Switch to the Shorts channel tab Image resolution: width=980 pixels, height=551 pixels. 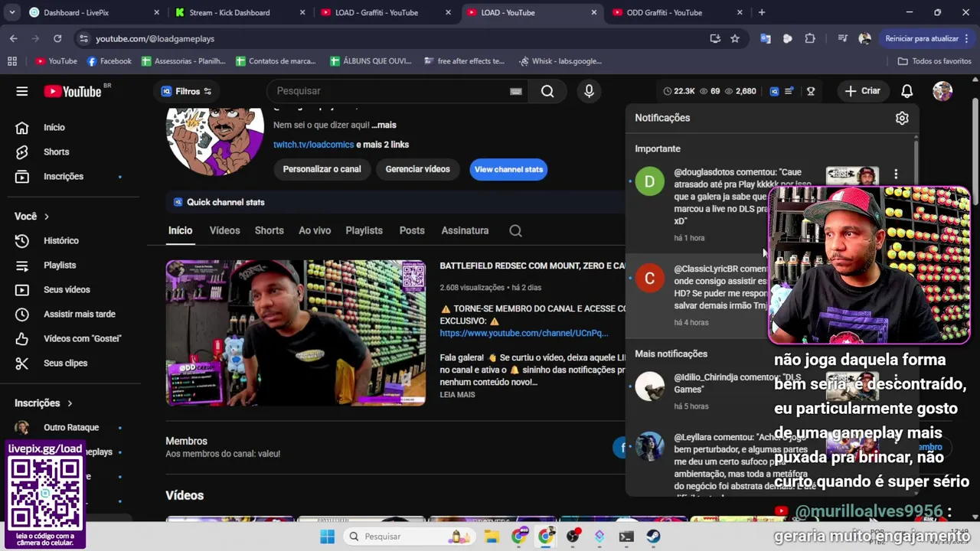click(x=269, y=230)
